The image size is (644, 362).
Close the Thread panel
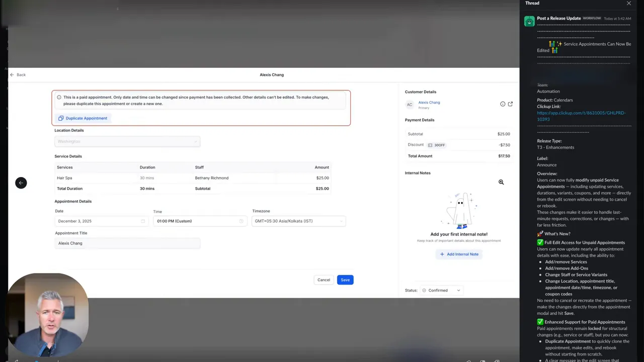coord(628,3)
